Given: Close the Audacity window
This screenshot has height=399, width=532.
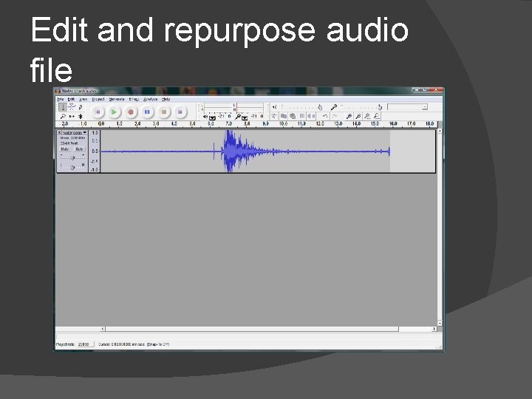Looking at the screenshot, I should pyautogui.click(x=436, y=90).
